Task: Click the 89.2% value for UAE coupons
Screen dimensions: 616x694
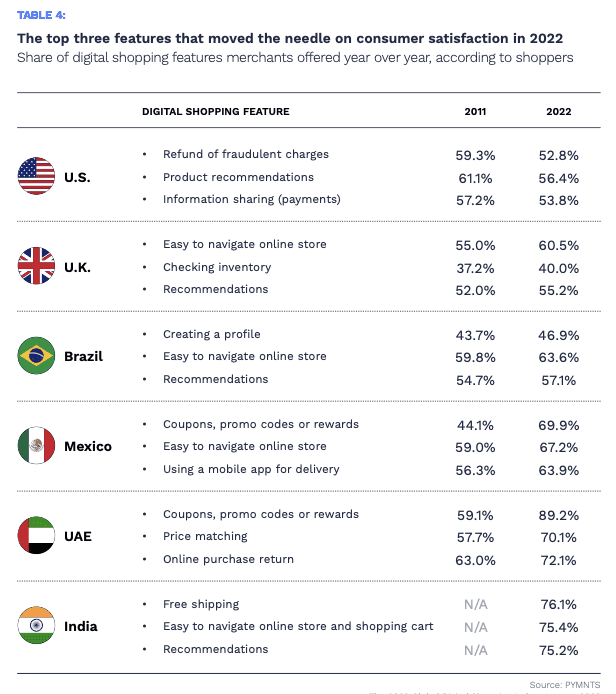Action: tap(559, 515)
